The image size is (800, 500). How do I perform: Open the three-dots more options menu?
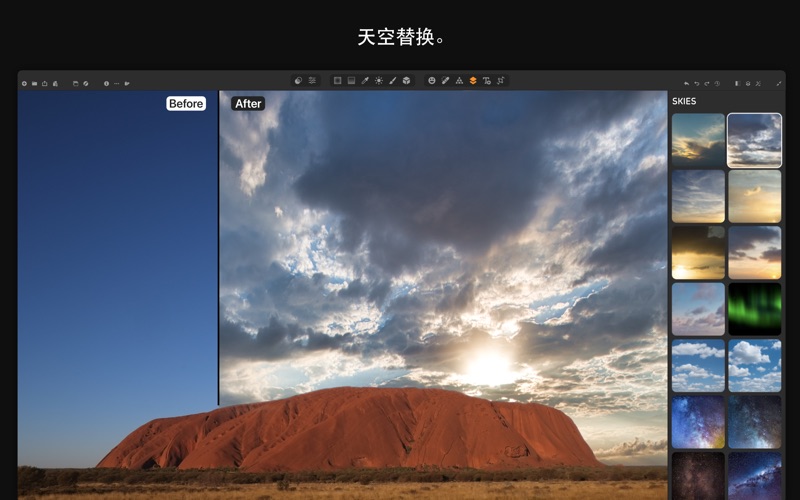(x=116, y=83)
